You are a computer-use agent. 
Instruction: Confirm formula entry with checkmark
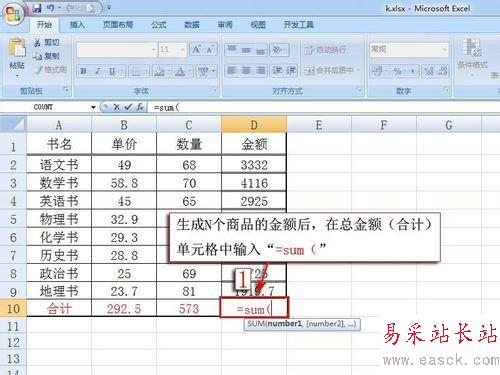coord(128,107)
